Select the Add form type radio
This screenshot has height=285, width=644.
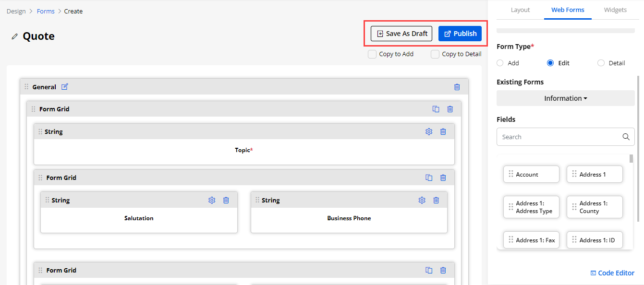pos(500,63)
